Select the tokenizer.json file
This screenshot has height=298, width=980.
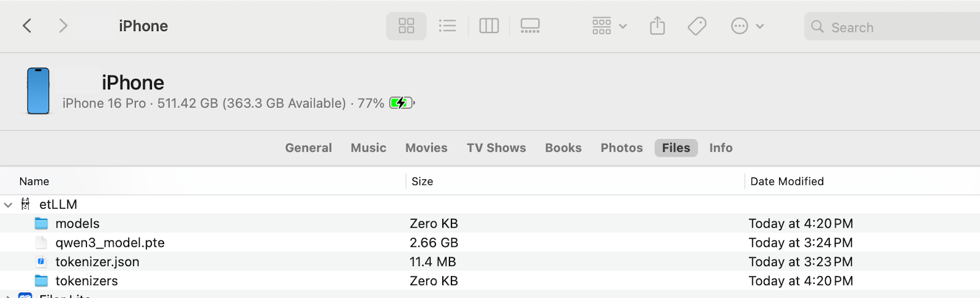pos(97,262)
